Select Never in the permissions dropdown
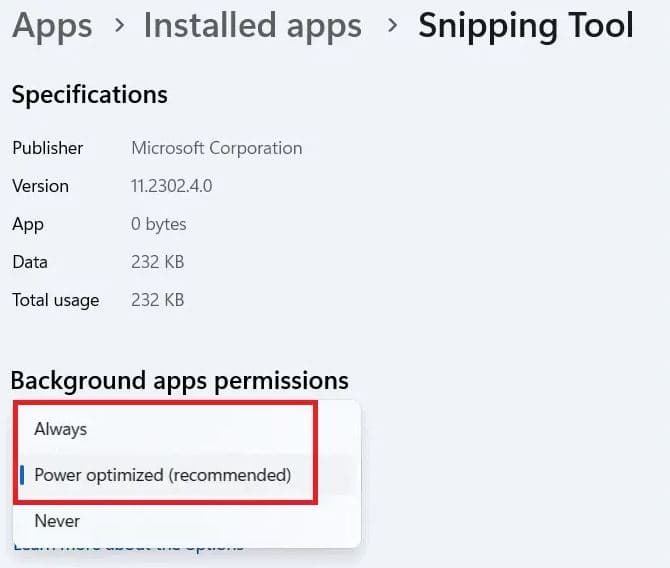Viewport: 670px width, 568px height. point(57,521)
